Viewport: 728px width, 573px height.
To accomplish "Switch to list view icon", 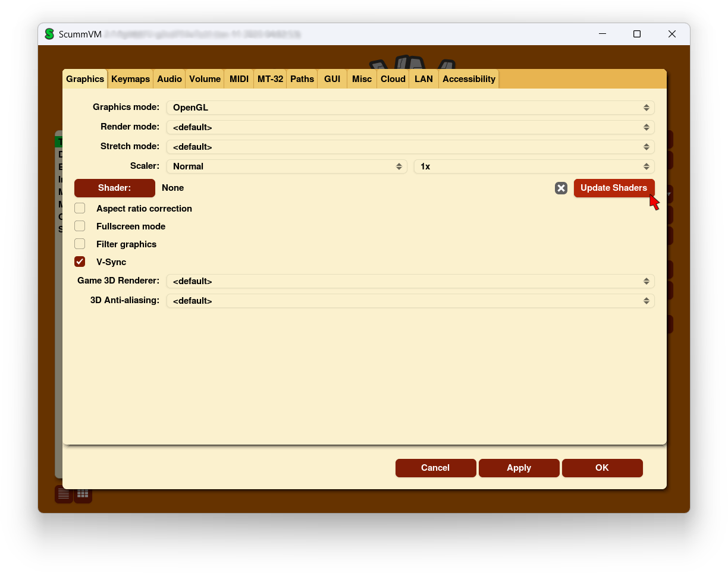I will pyautogui.click(x=64, y=494).
